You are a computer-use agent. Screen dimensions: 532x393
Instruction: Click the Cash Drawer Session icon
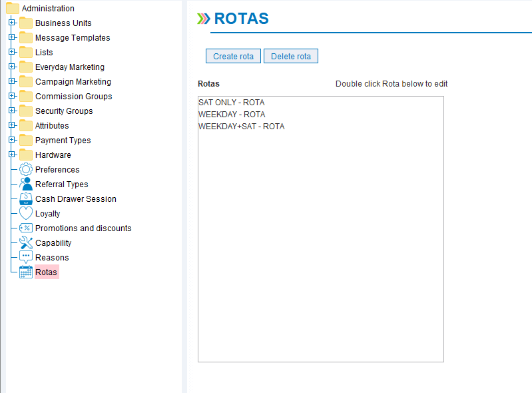click(x=26, y=198)
